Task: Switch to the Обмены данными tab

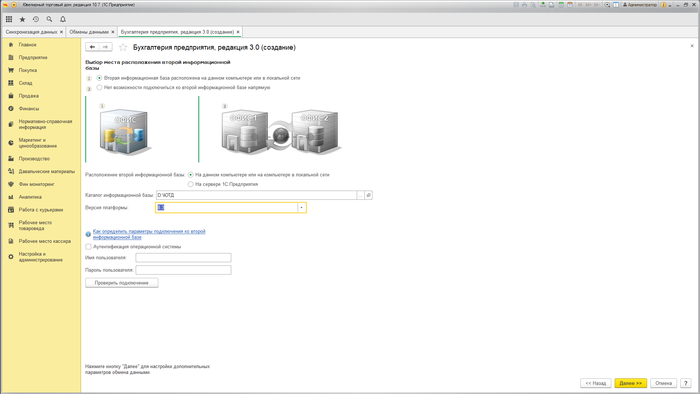Action: click(89, 32)
